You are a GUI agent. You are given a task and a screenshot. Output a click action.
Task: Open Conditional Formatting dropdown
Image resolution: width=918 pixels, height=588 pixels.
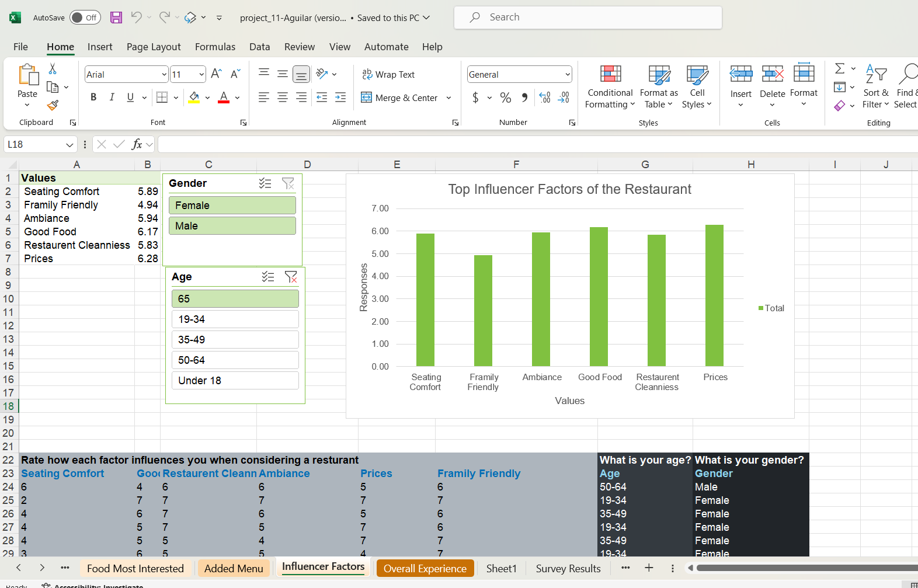click(610, 87)
